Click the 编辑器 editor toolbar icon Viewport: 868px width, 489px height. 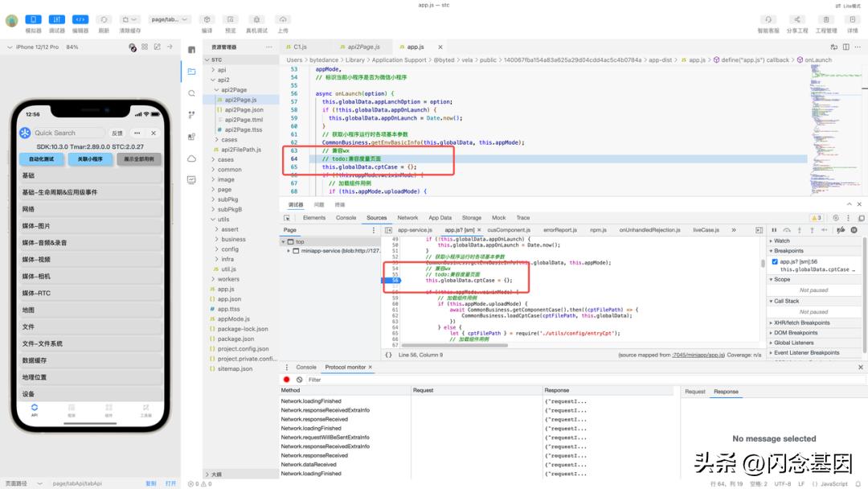[x=80, y=19]
